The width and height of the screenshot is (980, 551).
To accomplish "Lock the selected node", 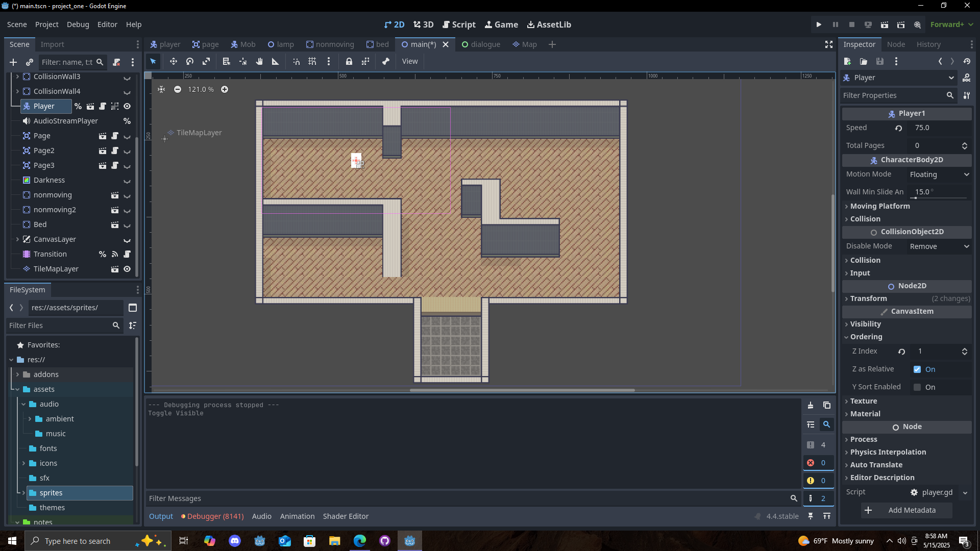I will coord(349,61).
